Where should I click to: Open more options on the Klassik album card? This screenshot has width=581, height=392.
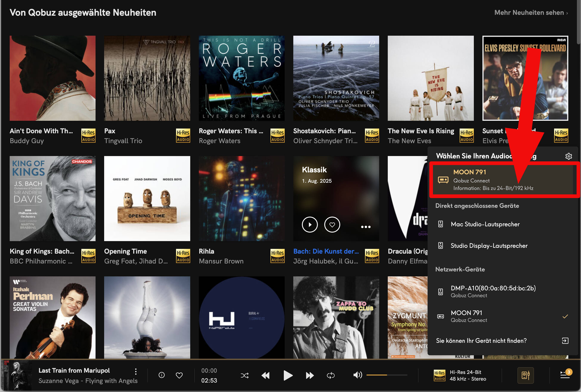(x=366, y=227)
